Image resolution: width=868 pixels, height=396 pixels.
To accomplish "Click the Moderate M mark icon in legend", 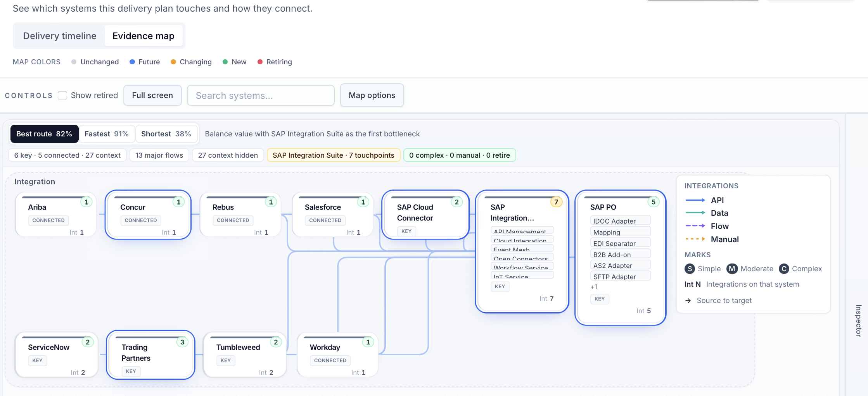I will click(x=732, y=269).
